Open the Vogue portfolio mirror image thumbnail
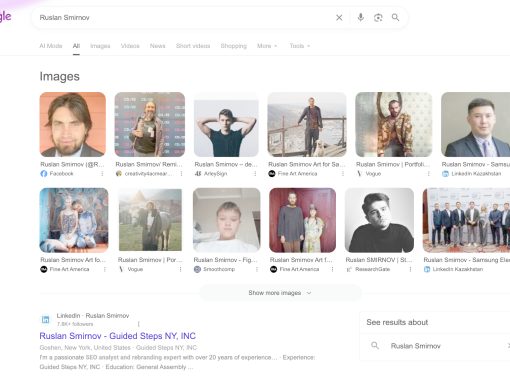This screenshot has height=382, width=510. (394, 124)
